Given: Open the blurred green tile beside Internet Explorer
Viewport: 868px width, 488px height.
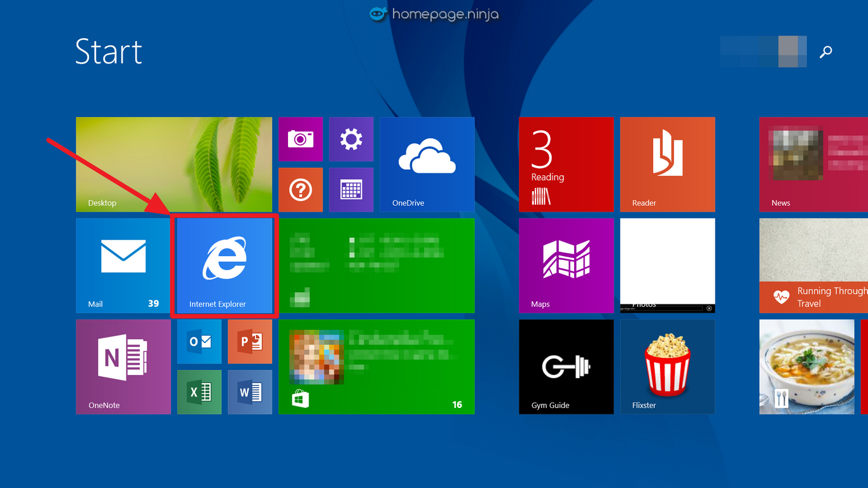Looking at the screenshot, I should click(376, 266).
